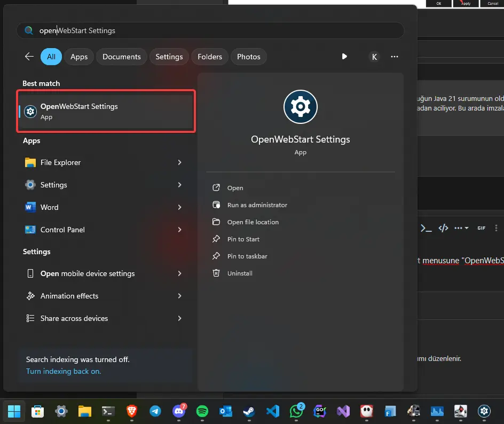Open the three-dot search options menu
The height and width of the screenshot is (424, 504).
tap(395, 57)
